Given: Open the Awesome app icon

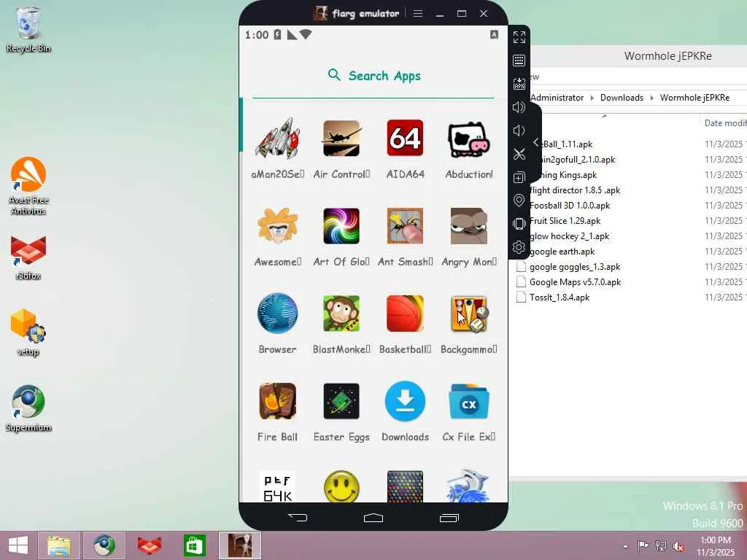Looking at the screenshot, I should coord(278,226).
